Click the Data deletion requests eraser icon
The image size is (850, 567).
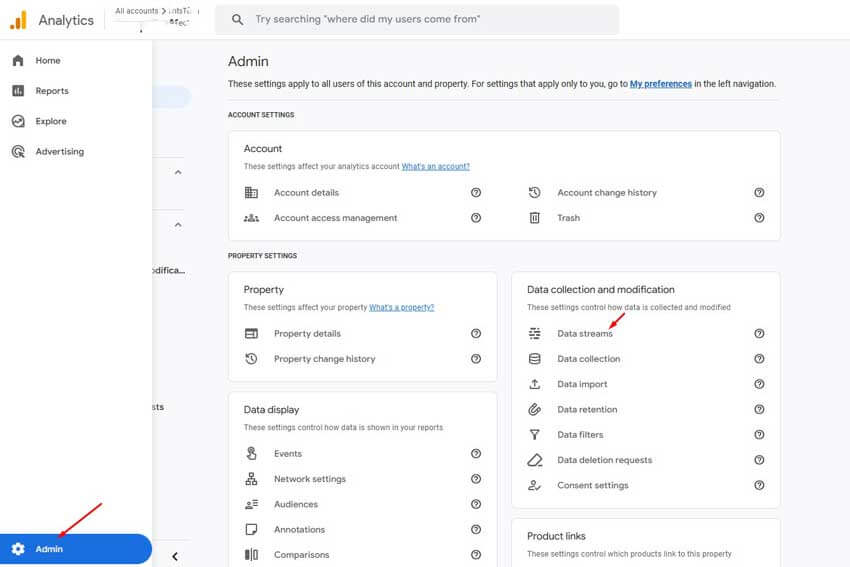click(535, 460)
